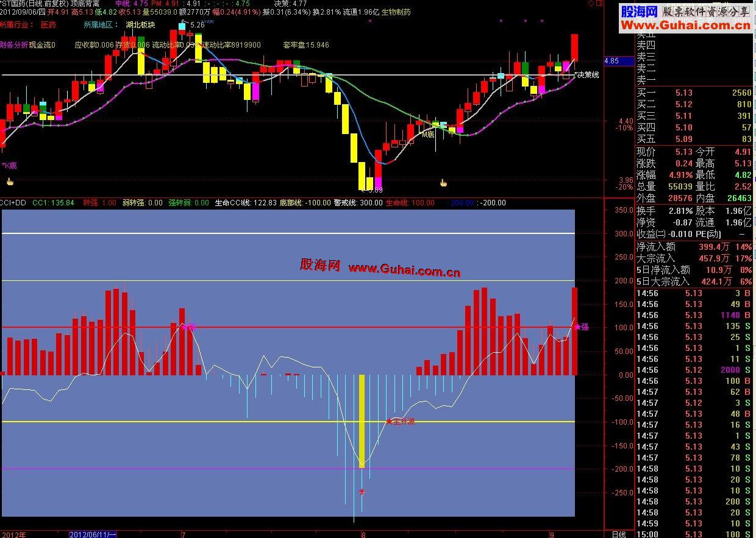This screenshot has height=538, width=756.
Task: Click the 所属行业 label
Action: point(15,25)
